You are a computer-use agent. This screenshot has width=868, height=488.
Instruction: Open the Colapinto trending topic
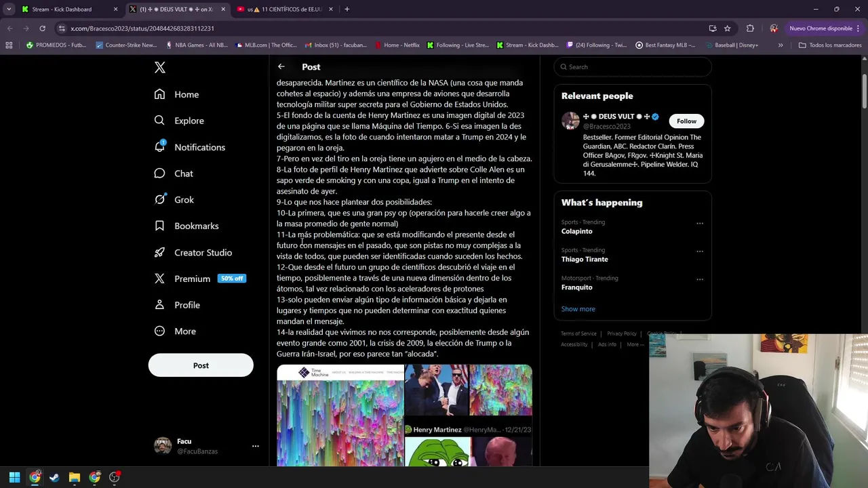click(x=577, y=231)
